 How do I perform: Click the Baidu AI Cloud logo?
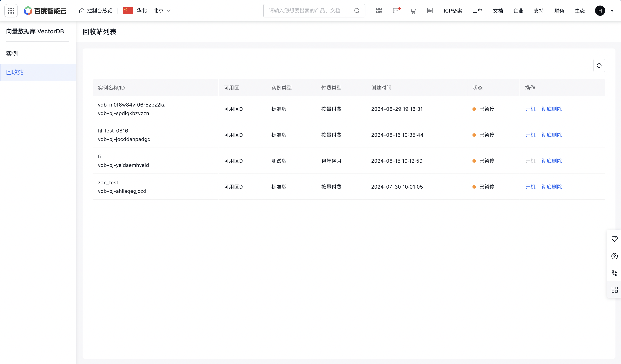point(45,11)
